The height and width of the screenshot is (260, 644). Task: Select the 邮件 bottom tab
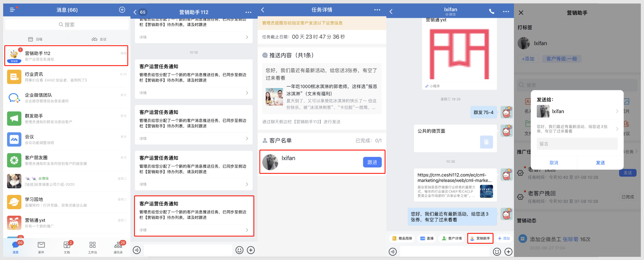pyautogui.click(x=41, y=247)
